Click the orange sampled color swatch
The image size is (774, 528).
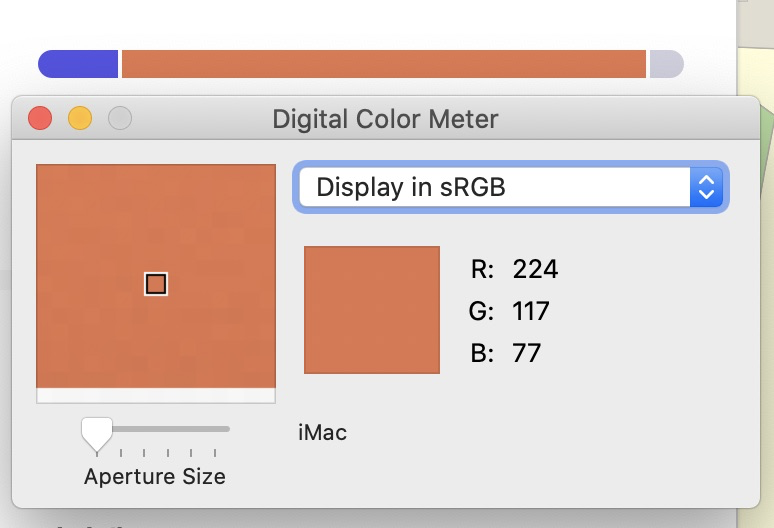[x=372, y=310]
